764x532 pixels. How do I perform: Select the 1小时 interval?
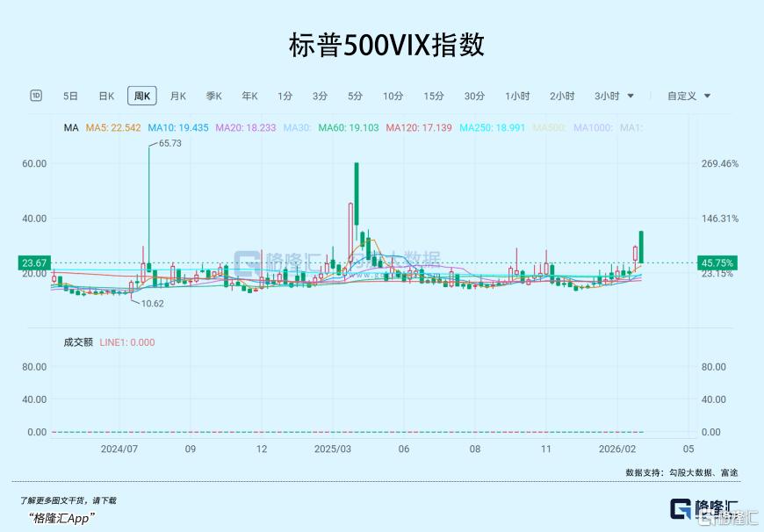click(x=517, y=96)
